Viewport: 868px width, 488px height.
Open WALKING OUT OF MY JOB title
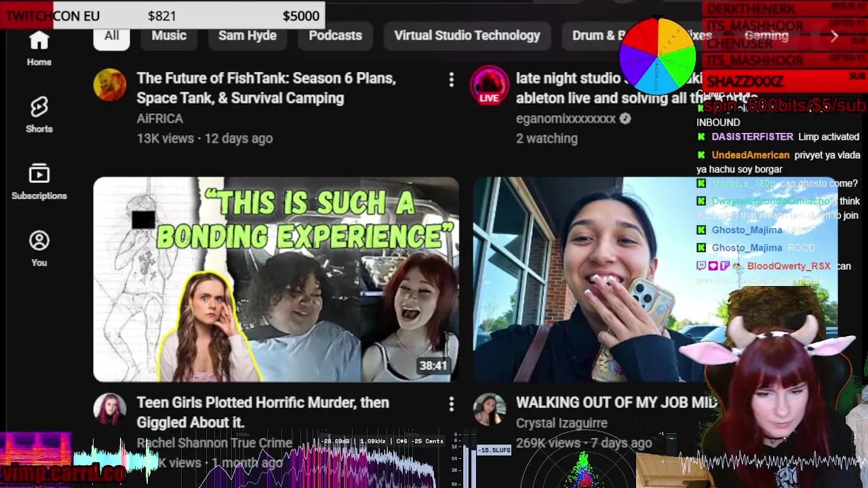[616, 403]
